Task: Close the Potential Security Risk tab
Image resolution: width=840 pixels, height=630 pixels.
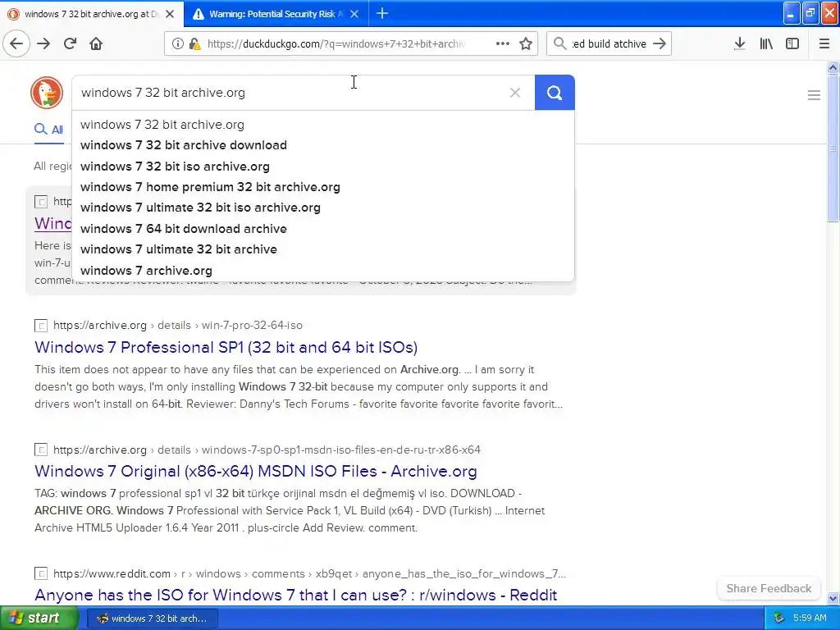Action: coord(354,14)
